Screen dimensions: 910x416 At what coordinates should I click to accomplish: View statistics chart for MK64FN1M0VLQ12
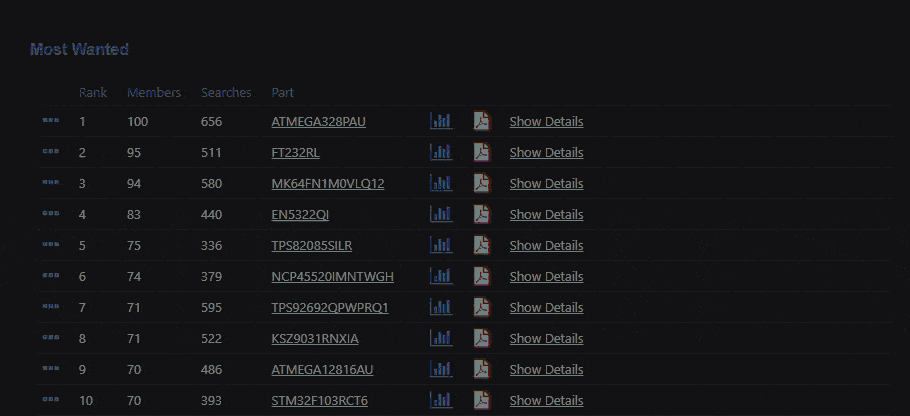click(x=440, y=183)
